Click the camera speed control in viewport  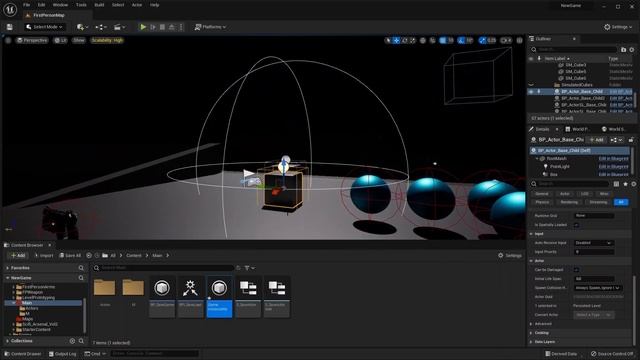pos(506,40)
